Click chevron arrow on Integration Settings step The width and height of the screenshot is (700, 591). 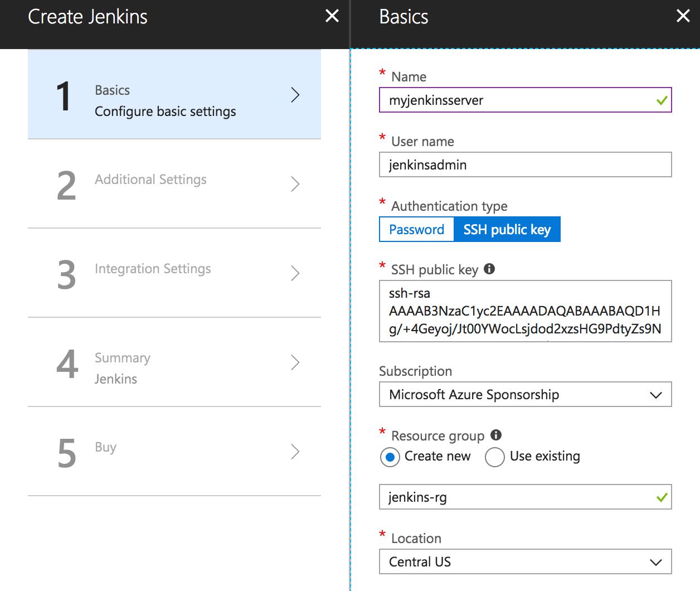295,273
